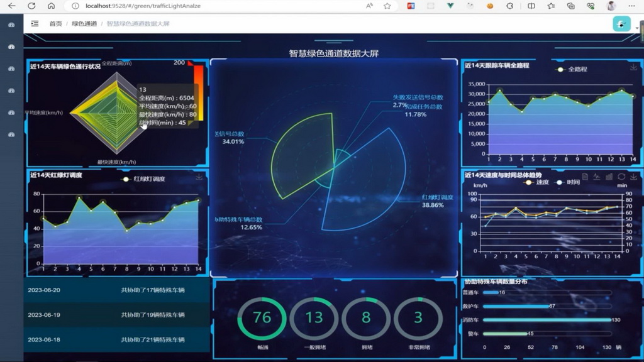Viewport: 644px width, 362px height.
Task: Toggle the 红绿灯调度 legend series
Action: click(144, 179)
